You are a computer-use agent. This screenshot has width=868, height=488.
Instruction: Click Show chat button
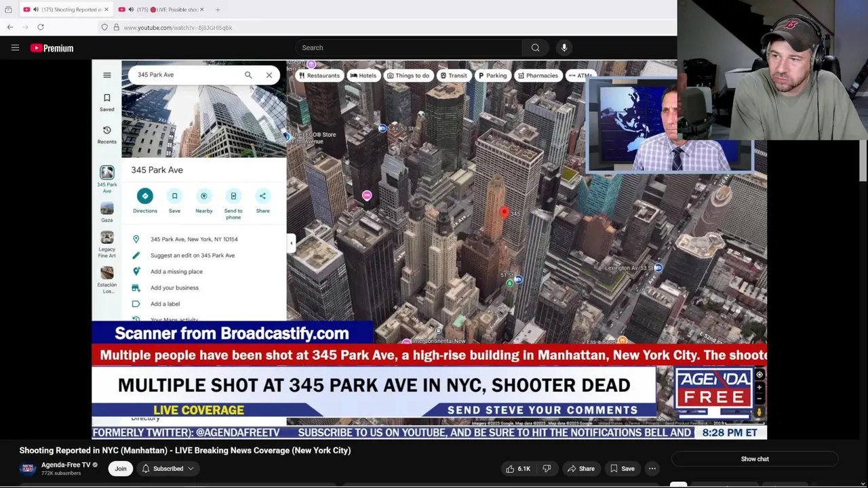[755, 459]
